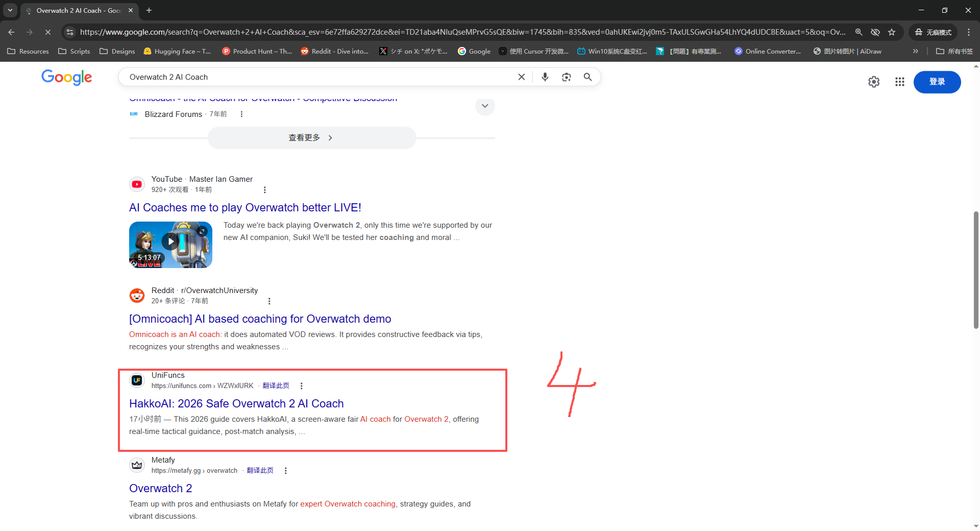
Task: Show hidden bookmarks overflow chevron
Action: [x=915, y=51]
